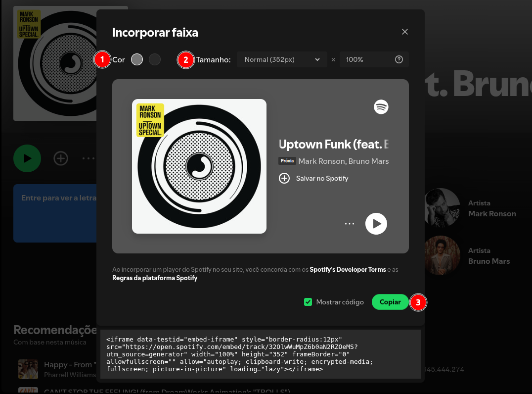The height and width of the screenshot is (394, 532).
Task: Click the Prévia badge in preview
Action: [x=287, y=161]
